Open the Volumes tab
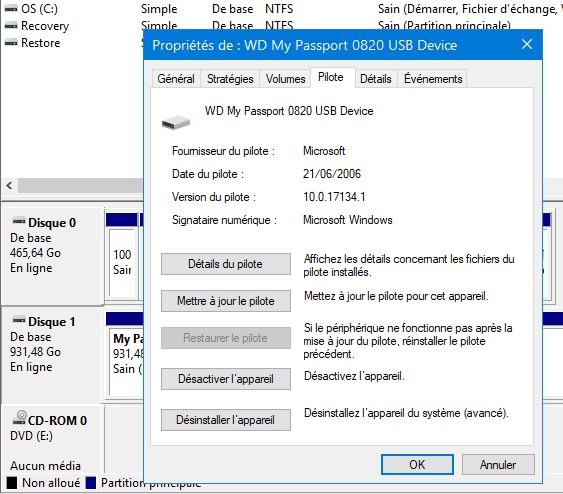The height and width of the screenshot is (494, 563). (285, 79)
